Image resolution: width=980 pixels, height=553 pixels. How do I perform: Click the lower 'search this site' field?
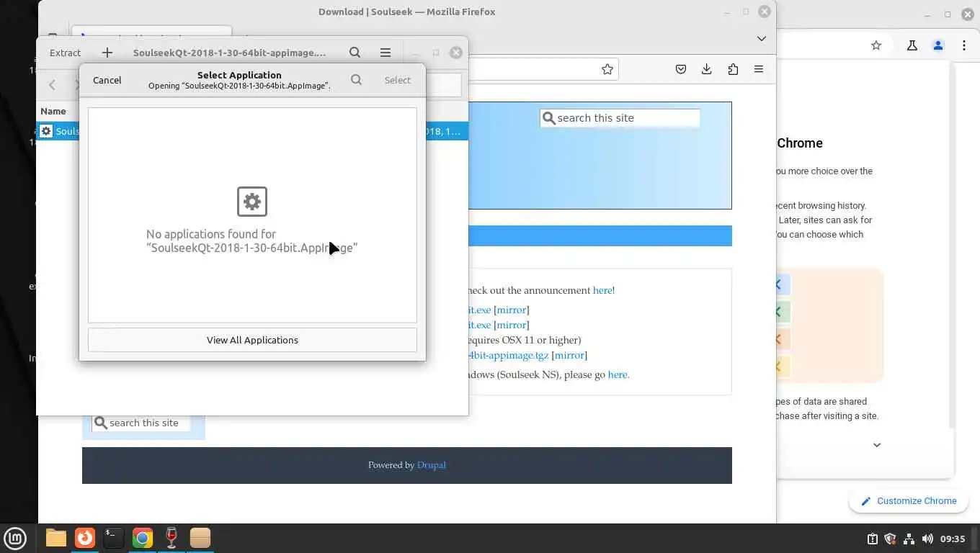141,423
